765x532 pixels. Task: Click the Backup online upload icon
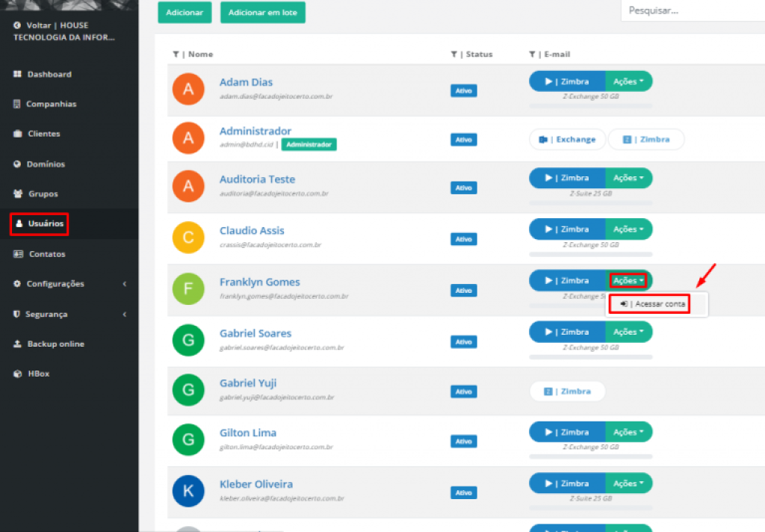[x=18, y=344]
